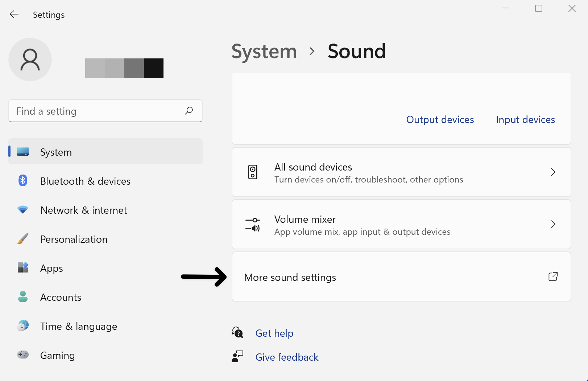The width and height of the screenshot is (588, 381).
Task: Click the Personalization paintbrush icon
Action: pos(23,239)
